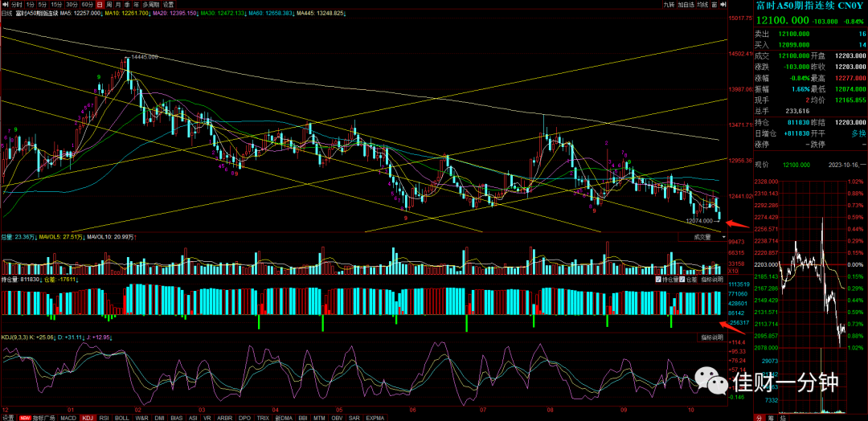Switch to the TRIX indicator

(263, 417)
